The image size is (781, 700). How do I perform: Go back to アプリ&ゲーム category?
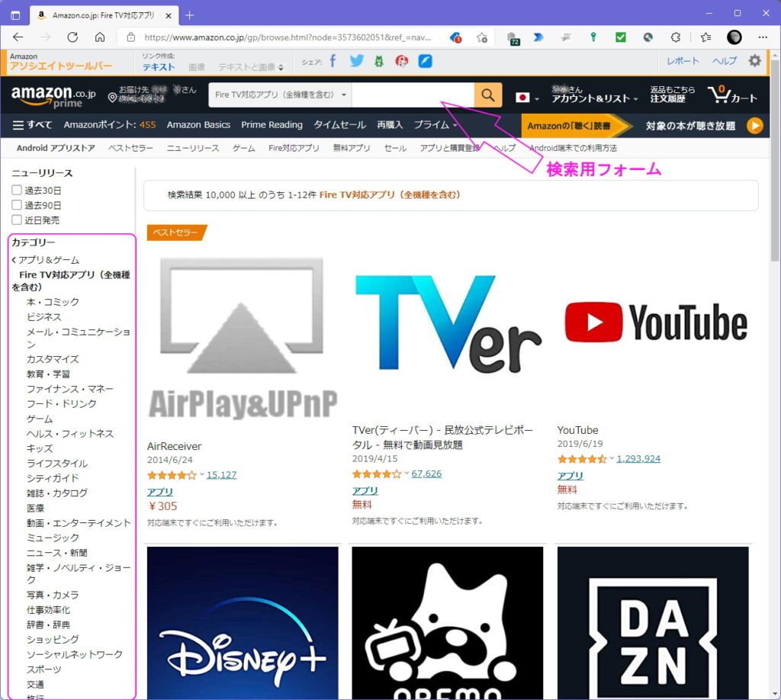coord(45,260)
